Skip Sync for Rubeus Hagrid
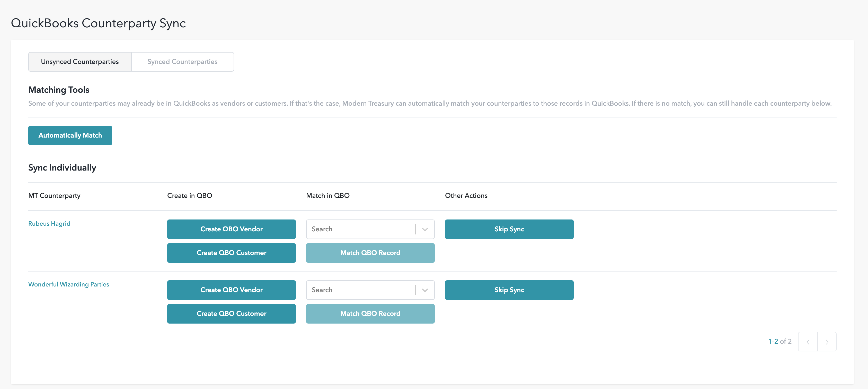 (x=509, y=230)
